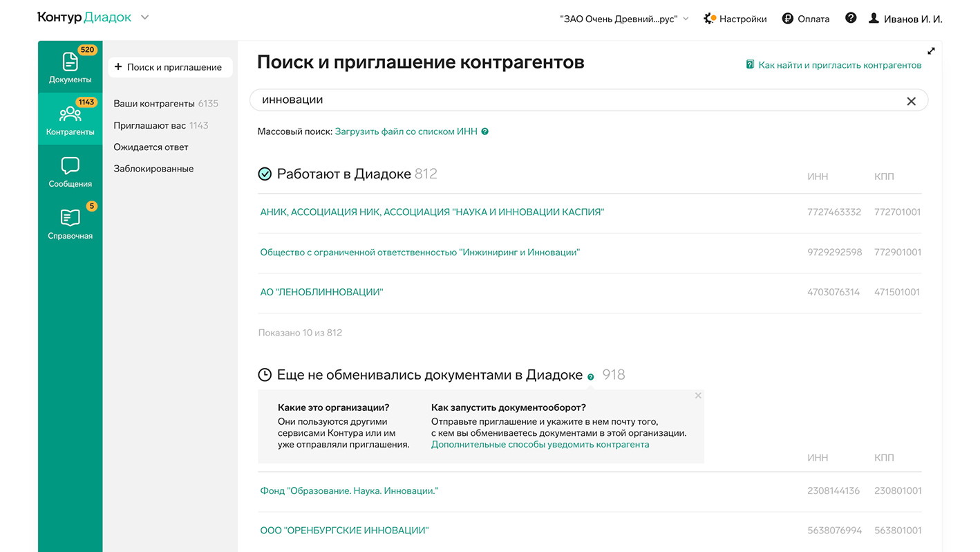Image resolution: width=980 pixels, height=552 pixels.
Task: Click the Как запустить документооборот? hint heading
Action: (x=509, y=407)
